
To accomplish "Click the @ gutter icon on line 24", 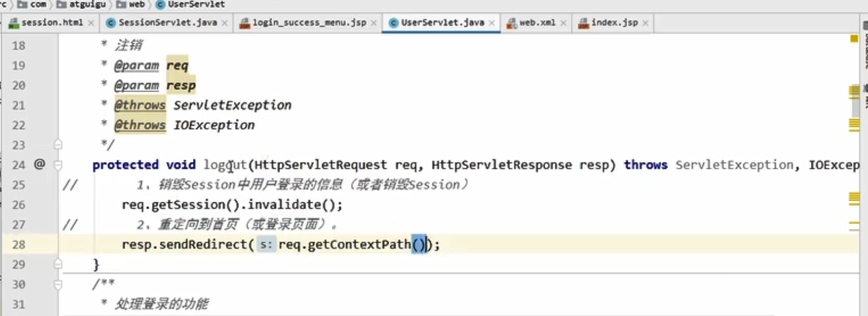I will click(39, 165).
